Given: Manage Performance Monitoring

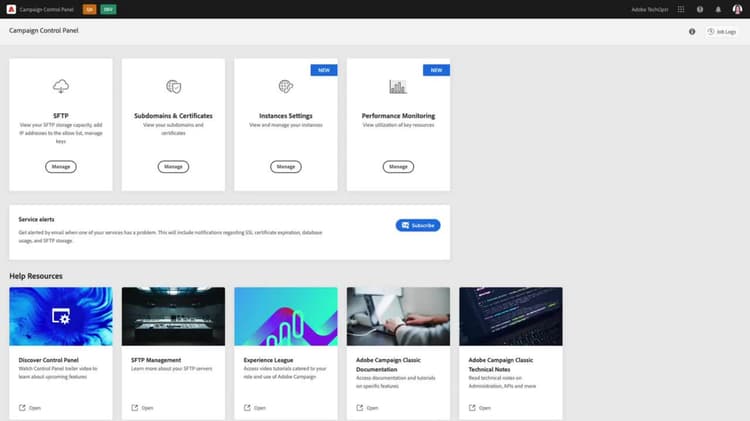Looking at the screenshot, I should coord(398,166).
